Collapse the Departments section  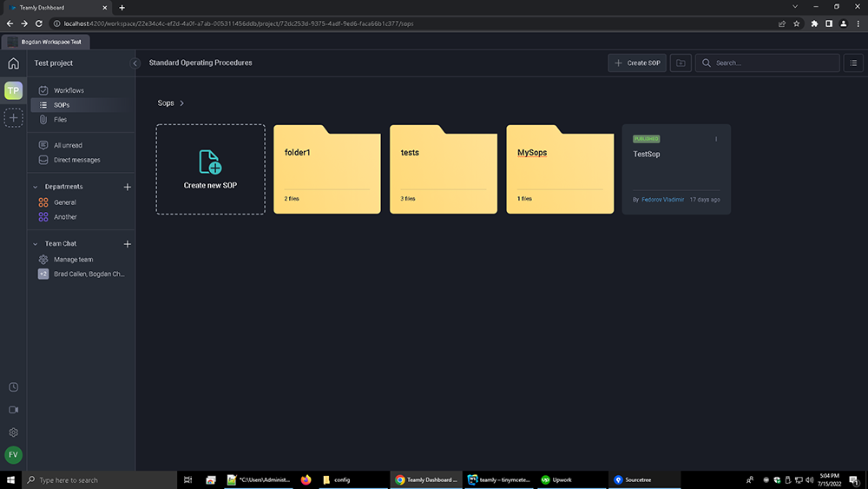[x=36, y=188]
